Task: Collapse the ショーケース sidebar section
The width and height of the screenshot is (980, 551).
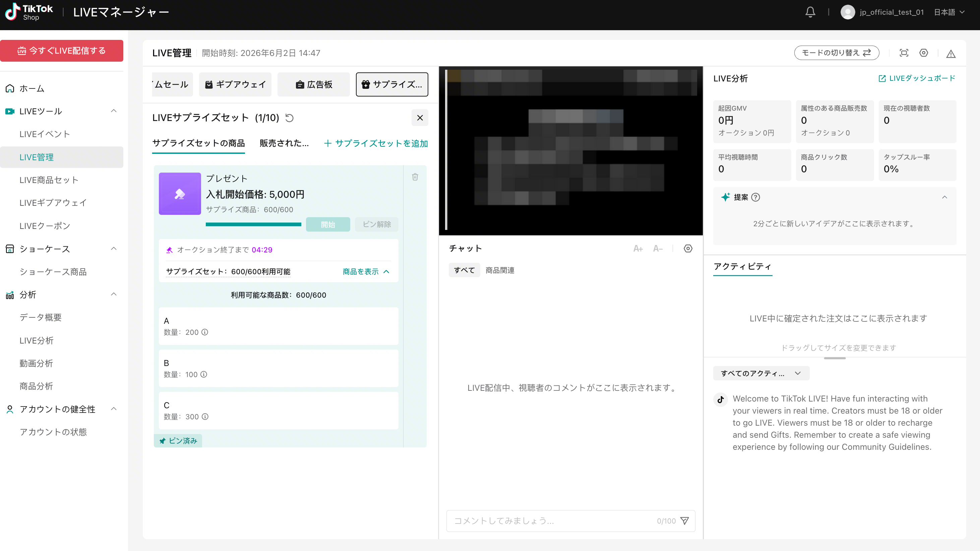Action: (x=113, y=249)
